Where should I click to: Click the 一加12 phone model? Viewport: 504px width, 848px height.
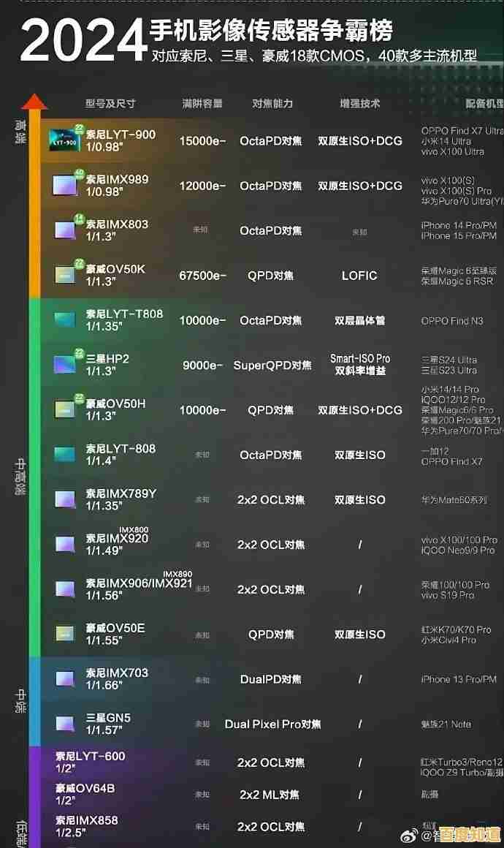[x=435, y=451]
